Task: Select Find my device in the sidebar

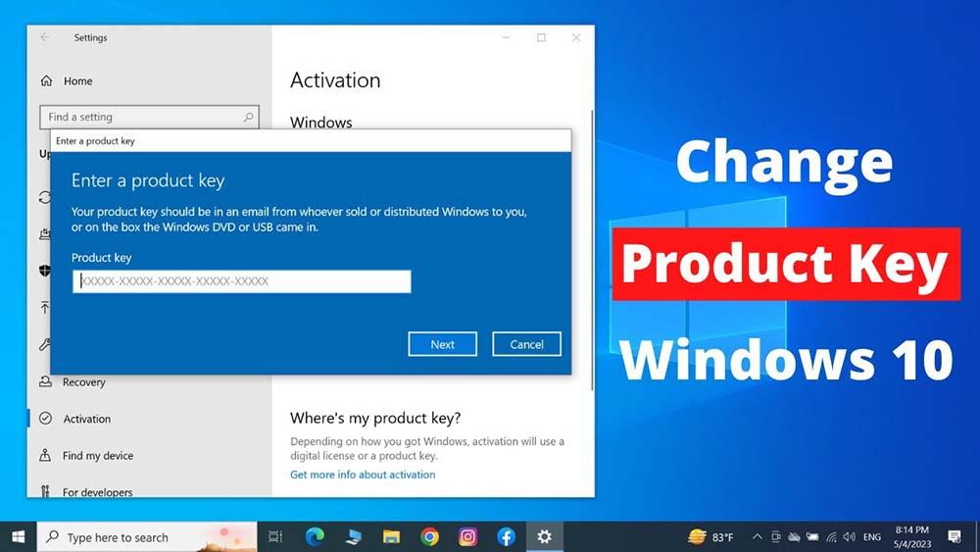Action: click(97, 456)
